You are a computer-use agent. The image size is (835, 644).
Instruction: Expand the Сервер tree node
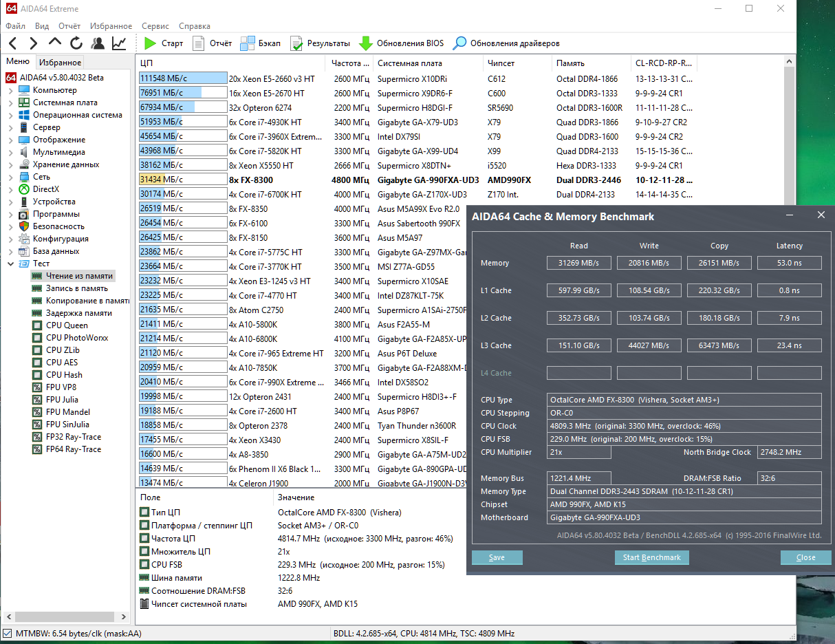point(10,127)
